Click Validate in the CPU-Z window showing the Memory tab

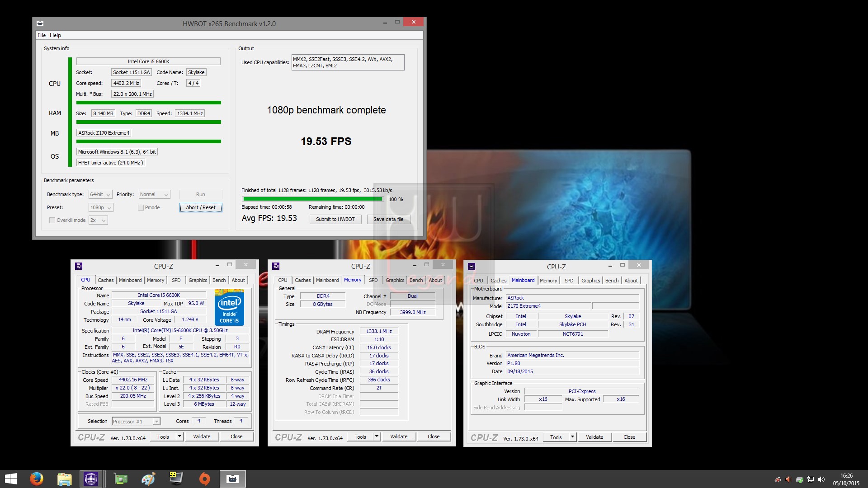click(x=399, y=436)
